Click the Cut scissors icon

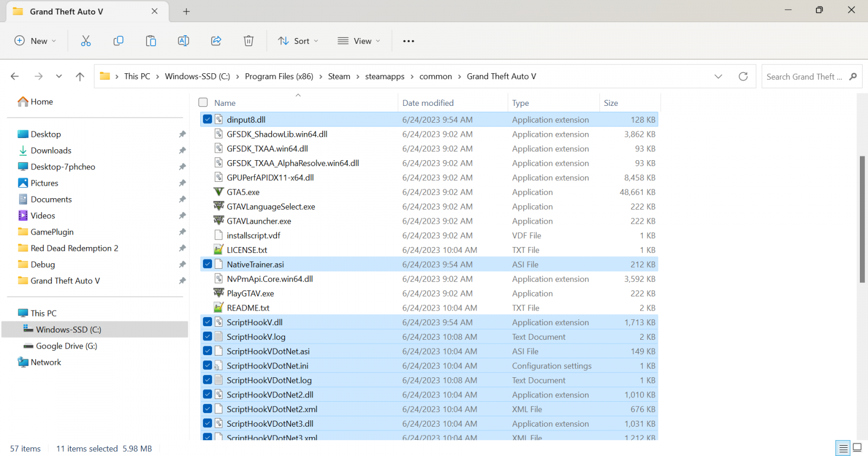tap(86, 41)
